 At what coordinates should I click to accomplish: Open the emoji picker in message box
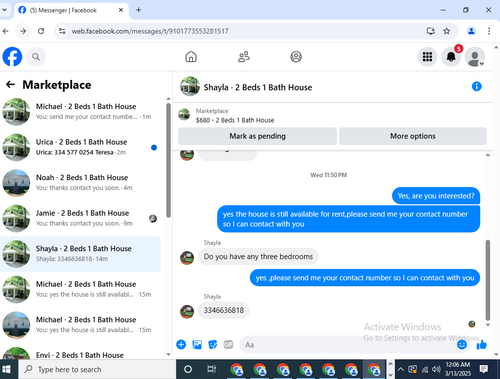[462, 344]
